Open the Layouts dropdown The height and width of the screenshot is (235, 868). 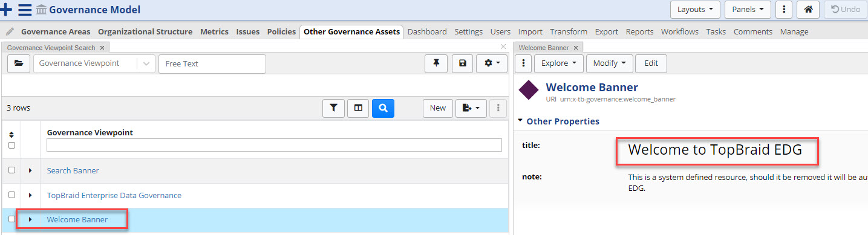695,10
